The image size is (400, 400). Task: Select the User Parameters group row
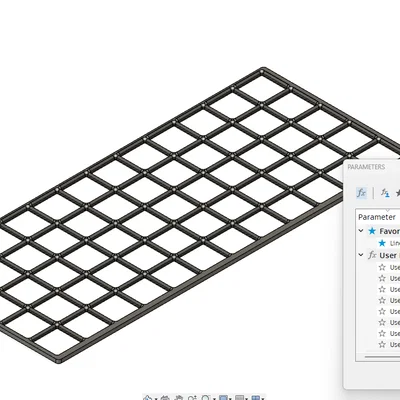coord(379,255)
